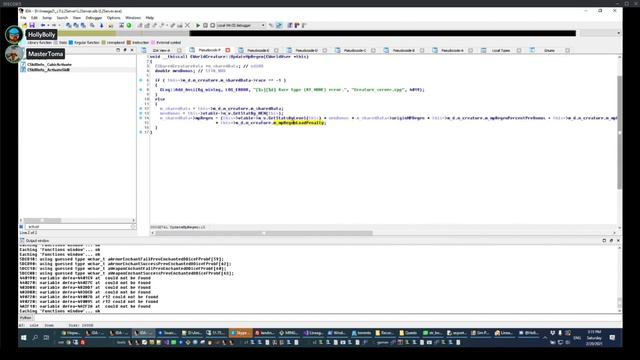
Task: Click the taskbar search icon
Action: click(x=35, y=338)
